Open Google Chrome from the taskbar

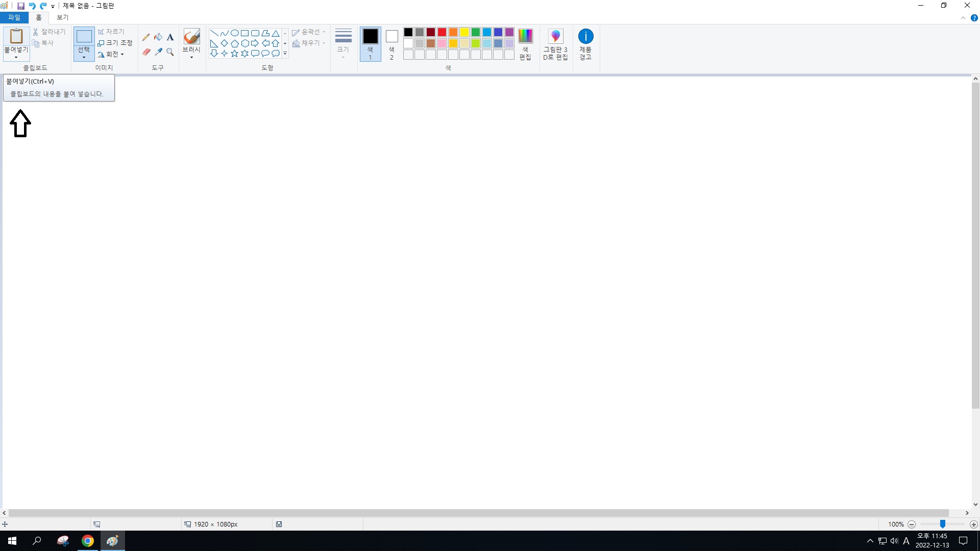[x=88, y=541]
